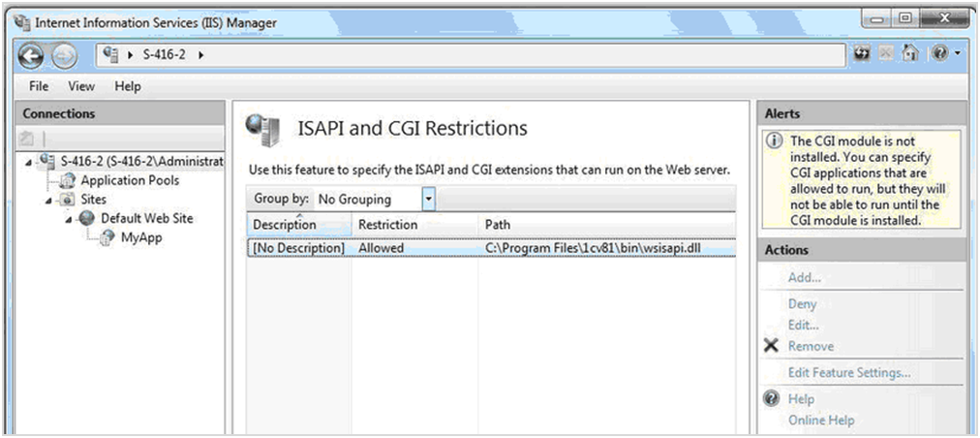The width and height of the screenshot is (980, 438).
Task: Select MyApp in the Connections tree
Action: (140, 238)
